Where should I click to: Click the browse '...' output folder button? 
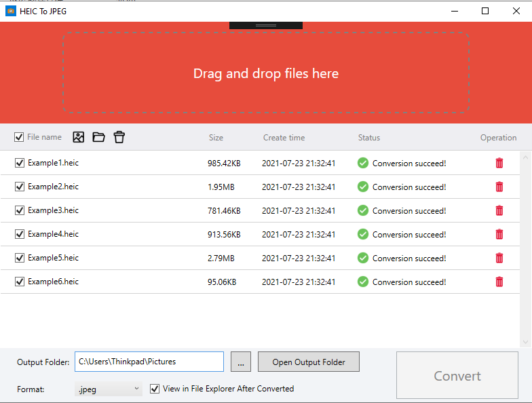tap(240, 362)
